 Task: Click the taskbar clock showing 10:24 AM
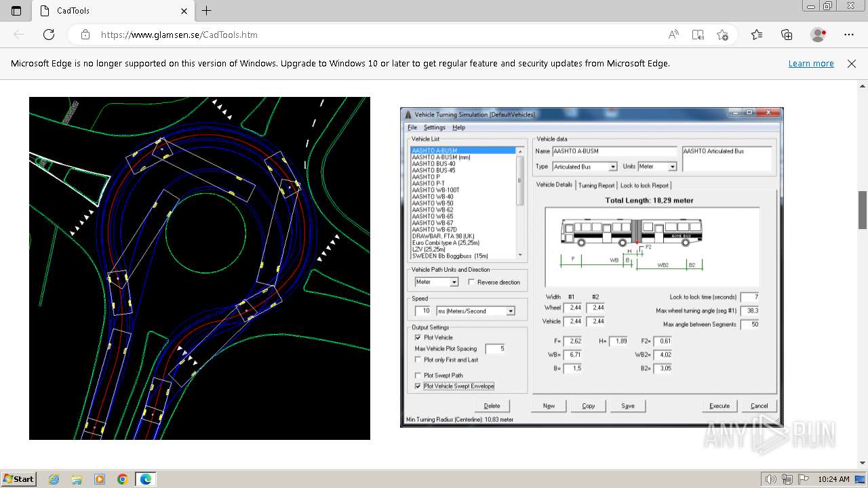pos(833,479)
